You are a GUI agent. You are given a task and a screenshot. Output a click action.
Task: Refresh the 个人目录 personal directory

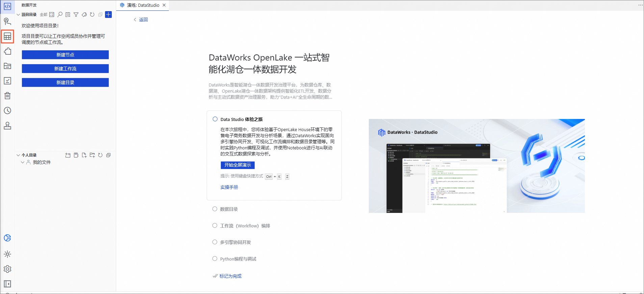tap(100, 155)
